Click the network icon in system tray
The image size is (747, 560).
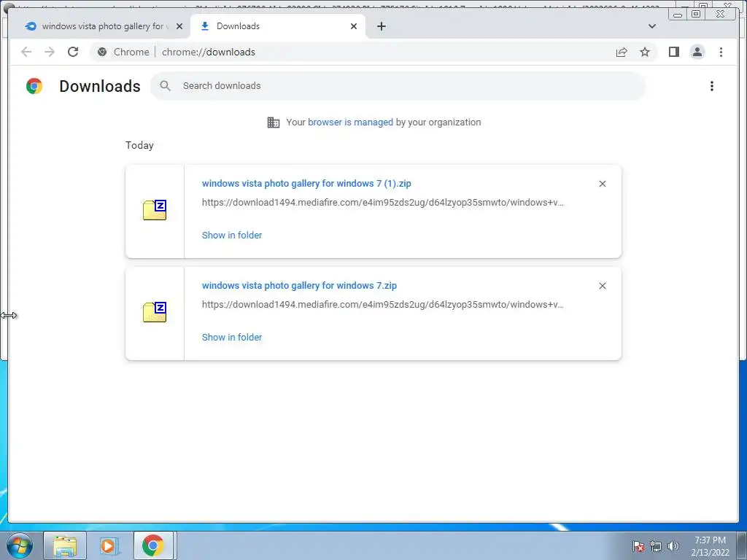click(656, 546)
